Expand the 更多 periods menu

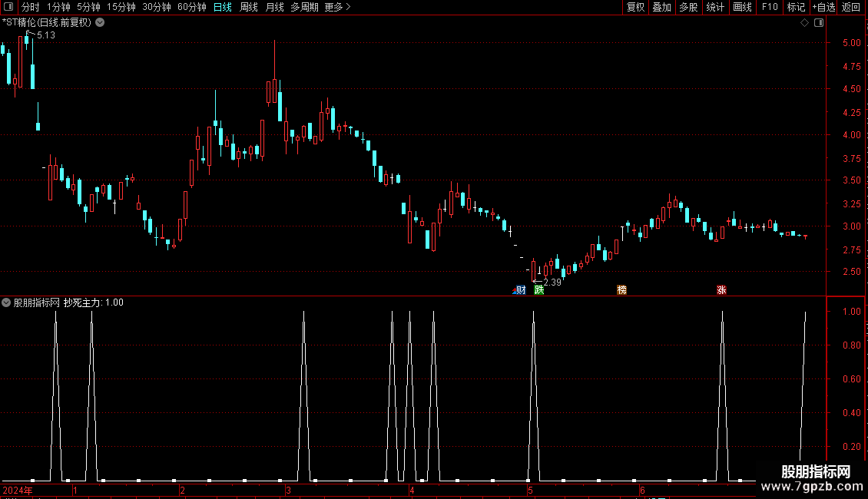337,7
